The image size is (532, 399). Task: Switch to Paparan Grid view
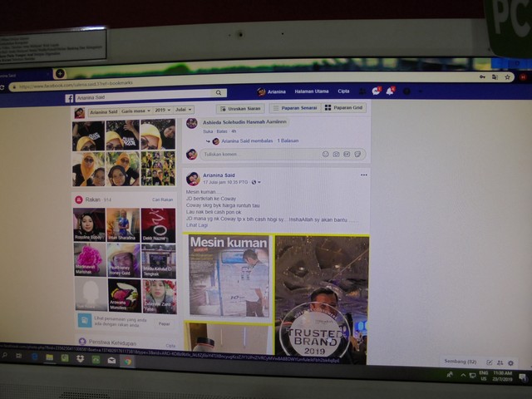coord(343,108)
